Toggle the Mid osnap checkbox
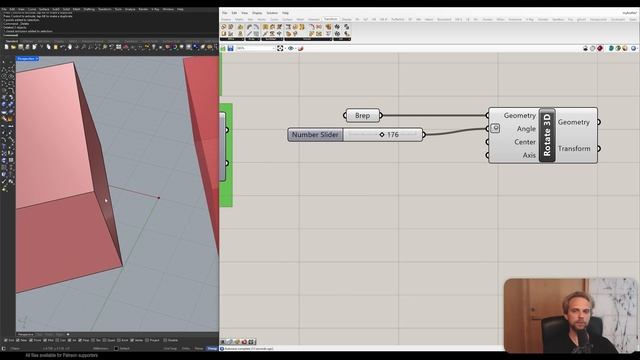Viewport: 640px width, 360px height. point(46,340)
